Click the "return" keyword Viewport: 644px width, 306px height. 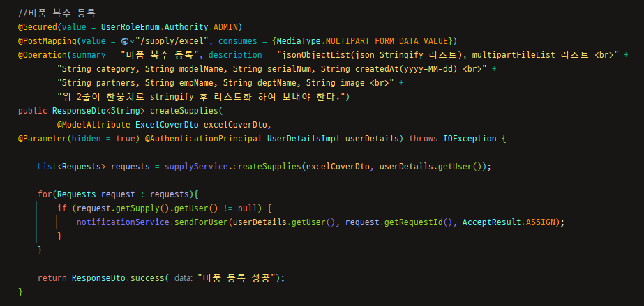(x=52, y=278)
